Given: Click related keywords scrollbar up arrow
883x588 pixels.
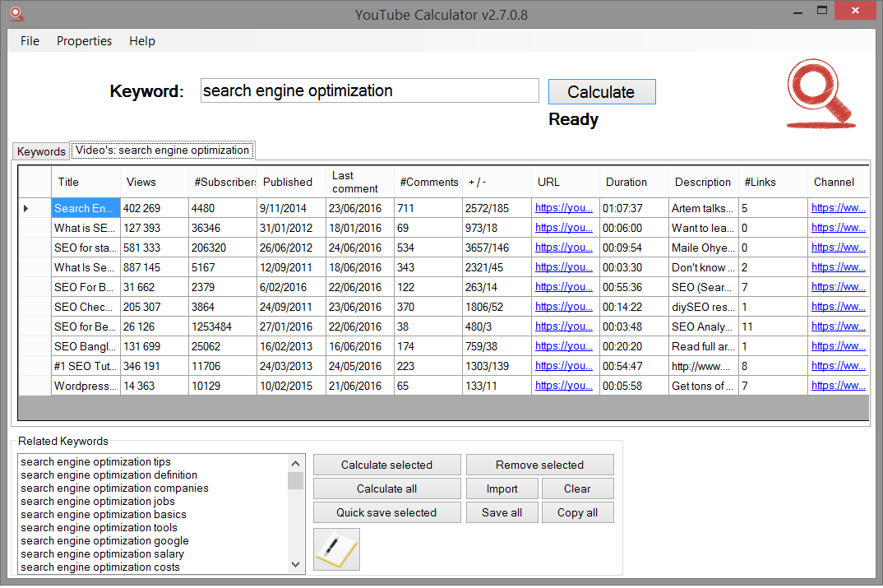Looking at the screenshot, I should [x=296, y=464].
